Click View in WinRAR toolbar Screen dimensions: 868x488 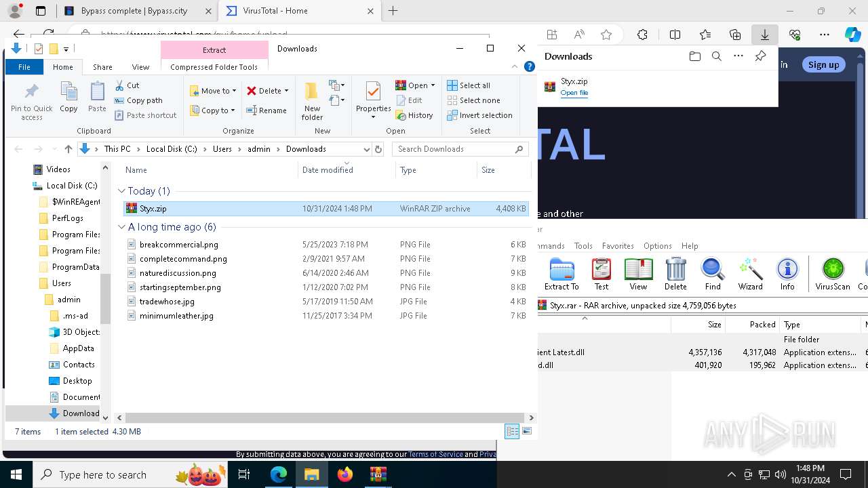point(638,274)
